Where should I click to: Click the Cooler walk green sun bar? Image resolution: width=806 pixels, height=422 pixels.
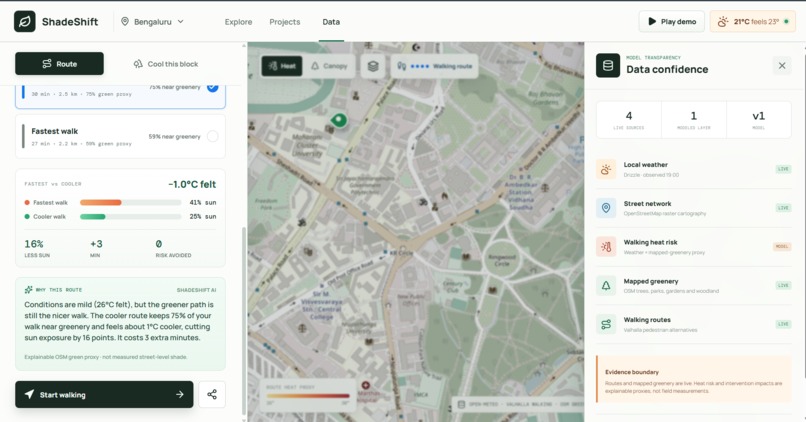pyautogui.click(x=93, y=216)
